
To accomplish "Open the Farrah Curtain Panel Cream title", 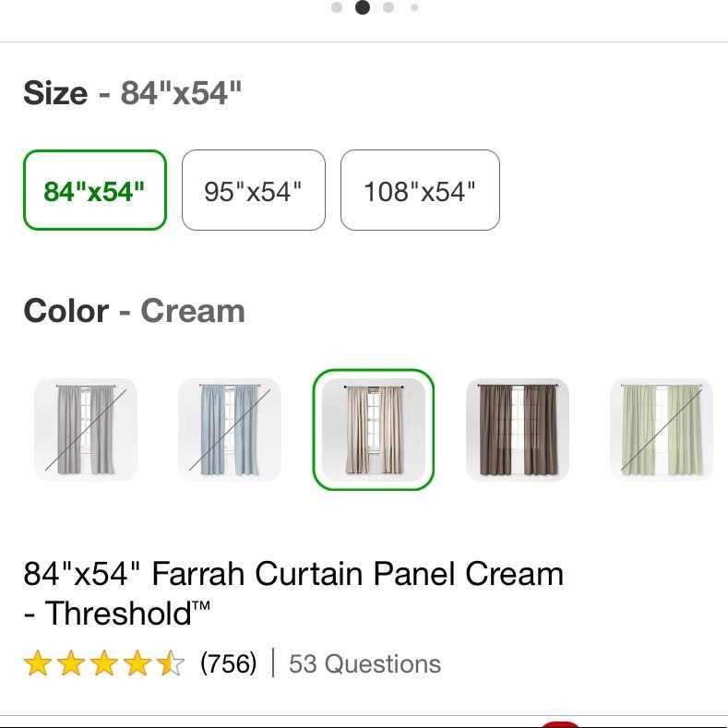I will 293,593.
